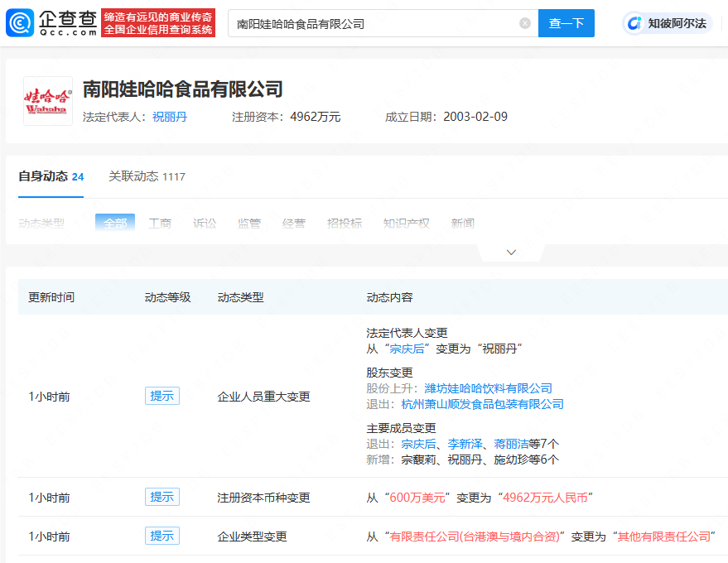Select the 新闻 filter
This screenshot has width=728, height=563.
[462, 224]
